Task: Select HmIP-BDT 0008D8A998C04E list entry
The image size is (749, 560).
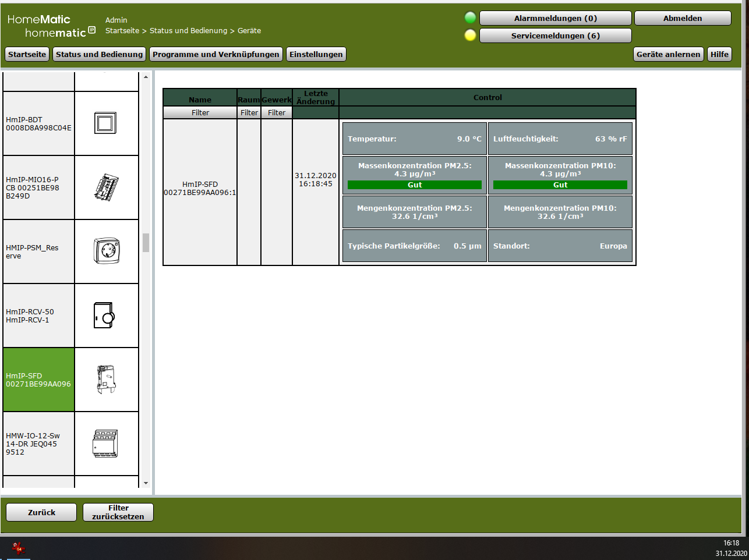Action: point(39,123)
